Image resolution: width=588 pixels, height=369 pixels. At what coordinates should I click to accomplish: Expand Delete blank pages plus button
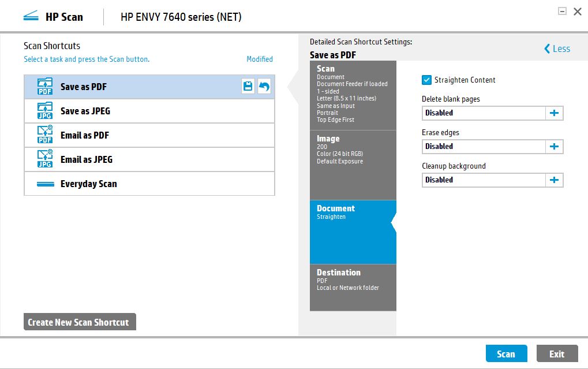coord(555,113)
